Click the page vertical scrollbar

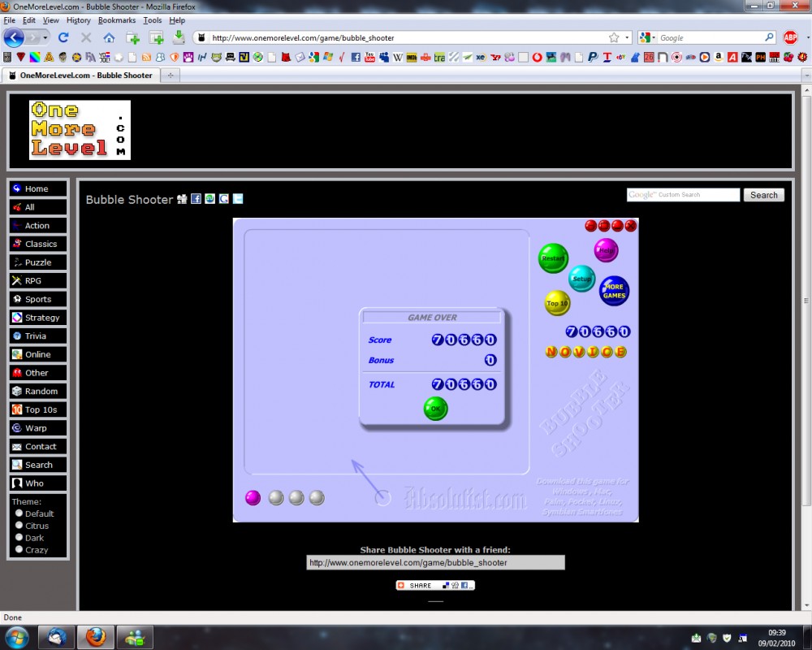(x=806, y=301)
